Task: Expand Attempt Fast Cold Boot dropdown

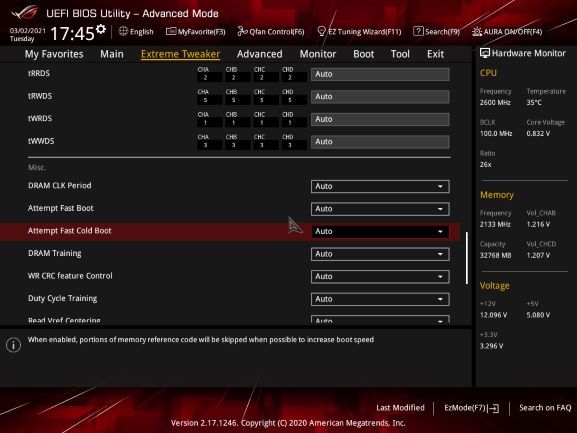Action: [380, 231]
